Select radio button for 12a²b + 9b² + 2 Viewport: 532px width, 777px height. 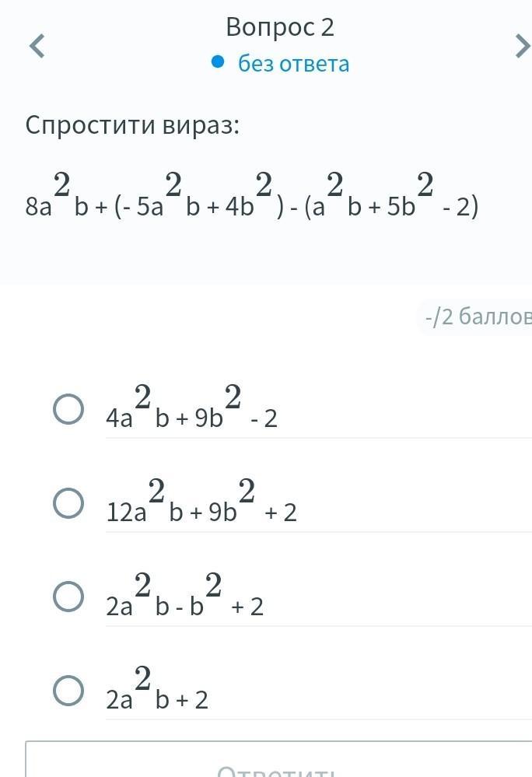tap(68, 503)
